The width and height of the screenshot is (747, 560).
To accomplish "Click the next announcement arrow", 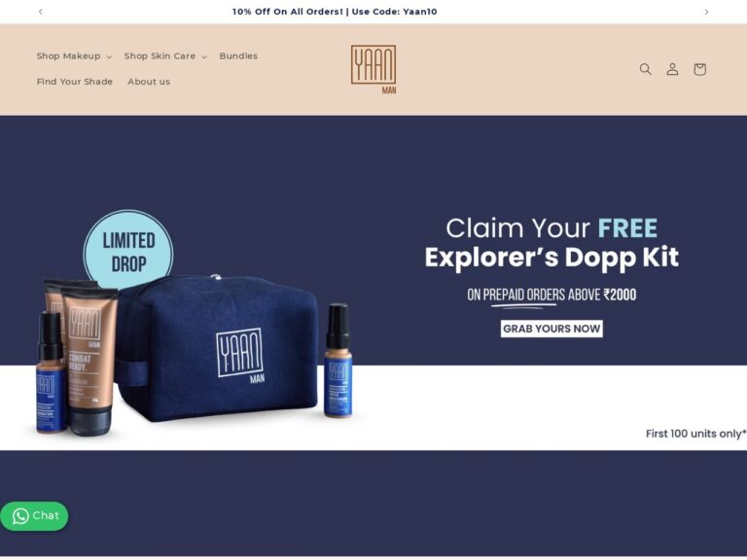I will [x=706, y=12].
